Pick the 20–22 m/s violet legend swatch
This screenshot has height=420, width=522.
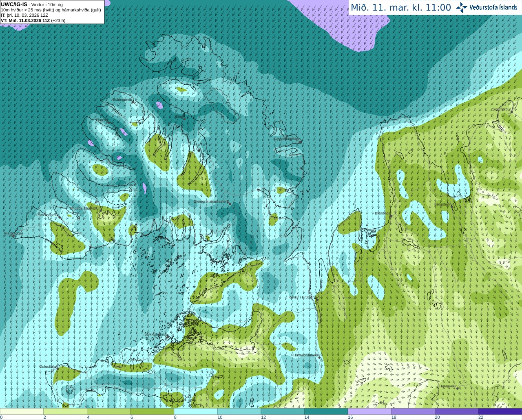457,411
